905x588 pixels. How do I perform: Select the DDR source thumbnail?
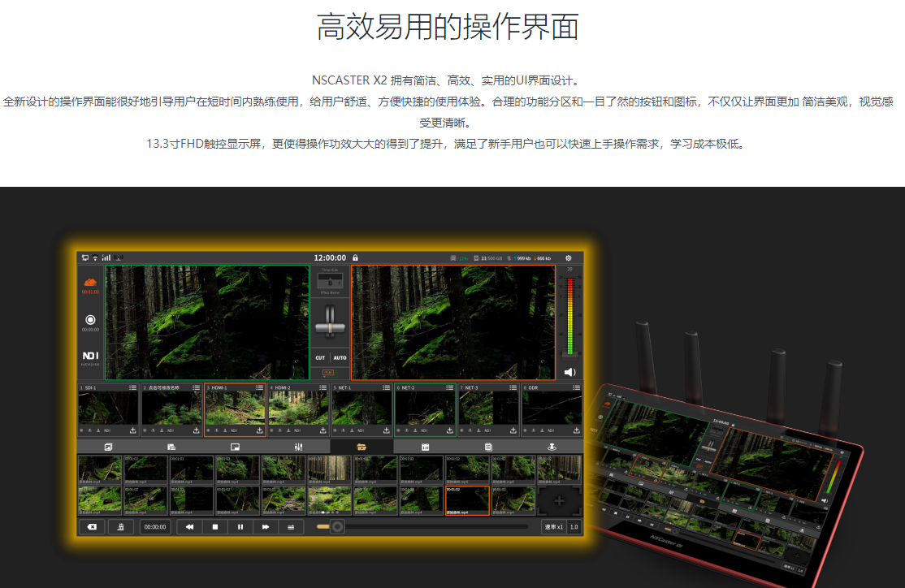click(552, 409)
